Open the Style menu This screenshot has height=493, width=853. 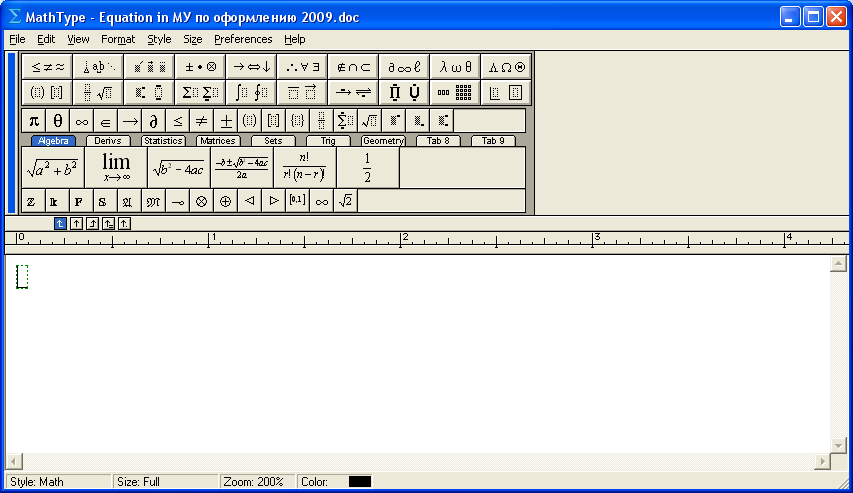coord(159,39)
